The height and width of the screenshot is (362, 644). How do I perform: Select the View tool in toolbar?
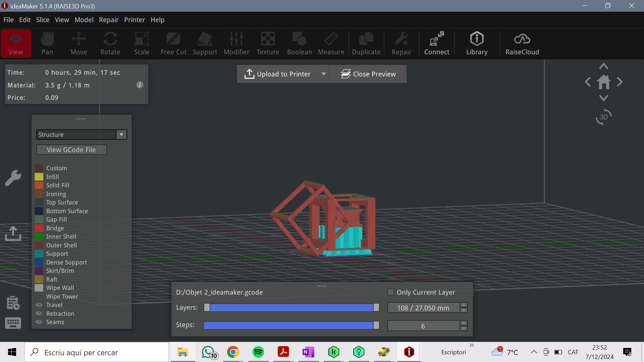coord(16,43)
